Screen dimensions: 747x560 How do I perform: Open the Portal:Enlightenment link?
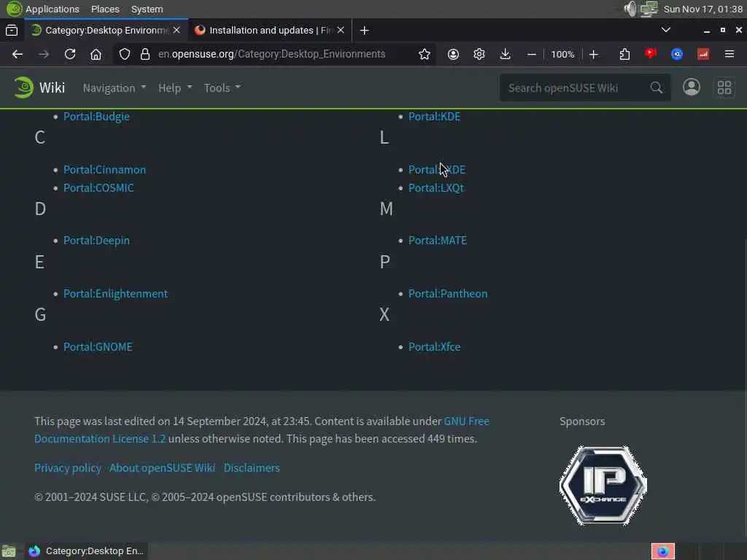pos(115,294)
